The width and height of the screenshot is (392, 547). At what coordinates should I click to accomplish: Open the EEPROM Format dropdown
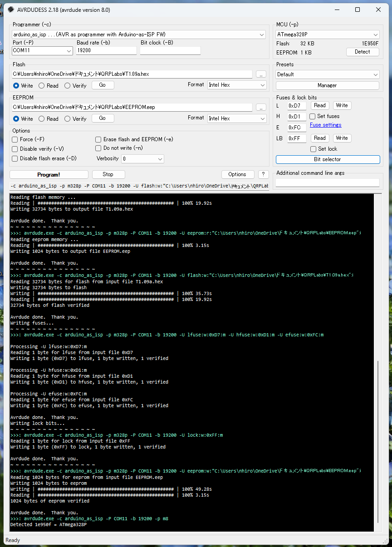click(x=237, y=118)
